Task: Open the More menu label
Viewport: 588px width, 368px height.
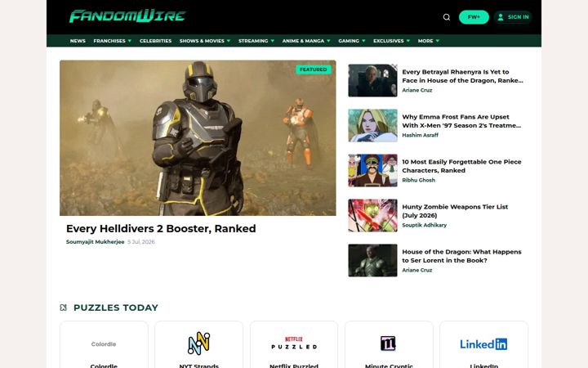Action: pyautogui.click(x=425, y=41)
